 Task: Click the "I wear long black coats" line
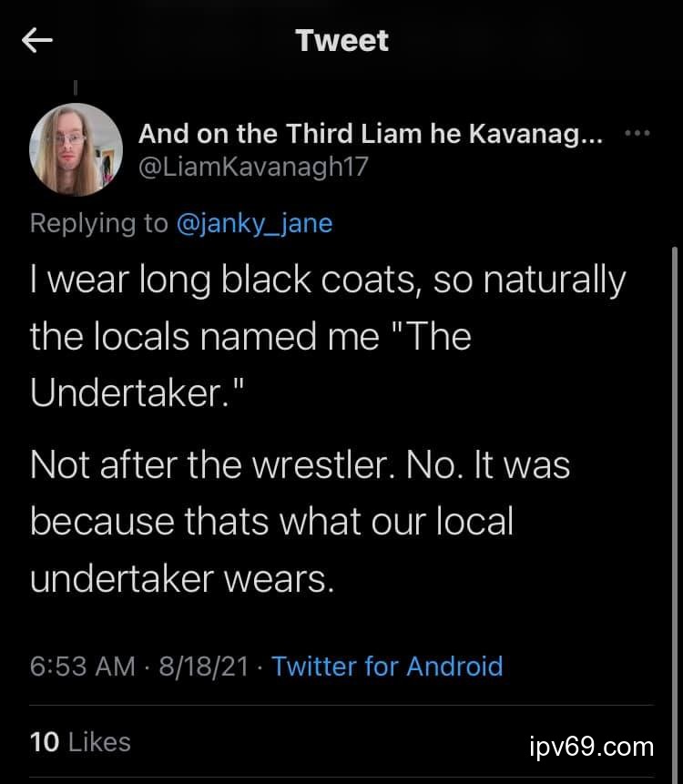tap(328, 280)
